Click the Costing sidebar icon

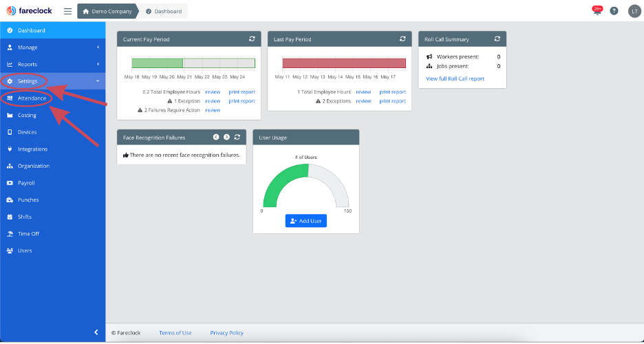[x=10, y=116]
